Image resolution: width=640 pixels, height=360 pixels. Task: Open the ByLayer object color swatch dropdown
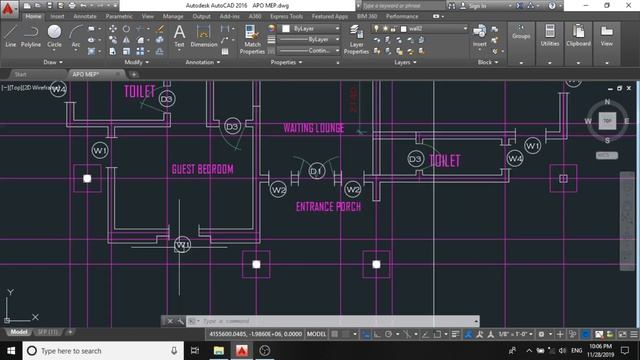[310, 29]
